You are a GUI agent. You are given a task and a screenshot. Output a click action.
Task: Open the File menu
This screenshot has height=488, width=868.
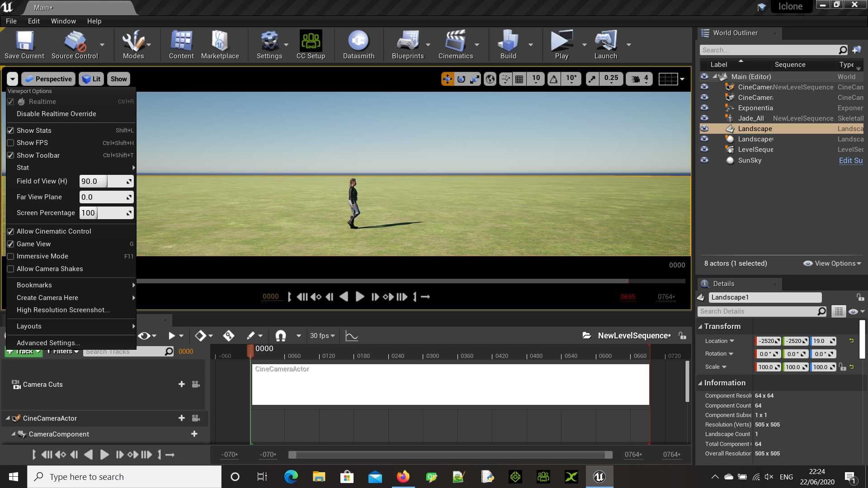[11, 21]
